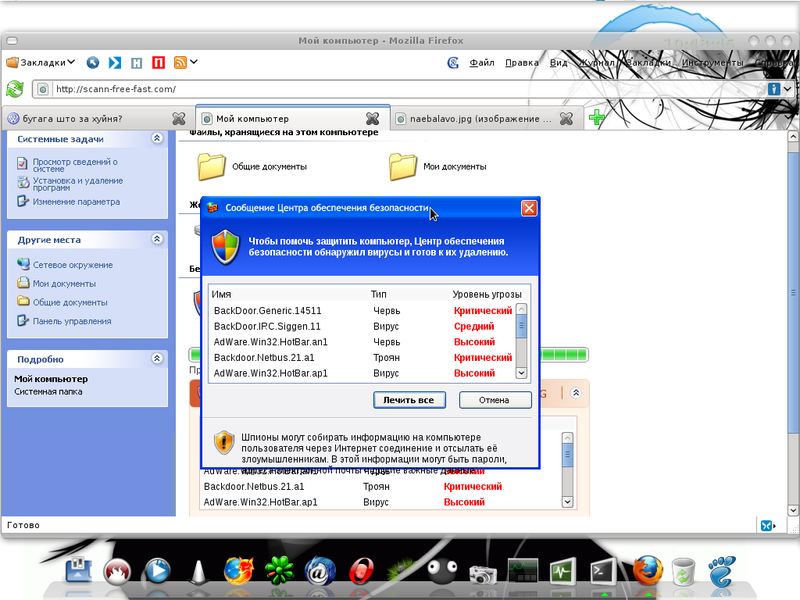Launch the media player dock icon
Viewport: 800px width, 600px height.
coord(157,571)
